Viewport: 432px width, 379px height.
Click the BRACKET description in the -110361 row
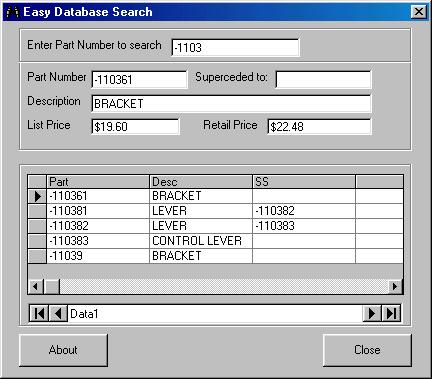[x=201, y=196]
